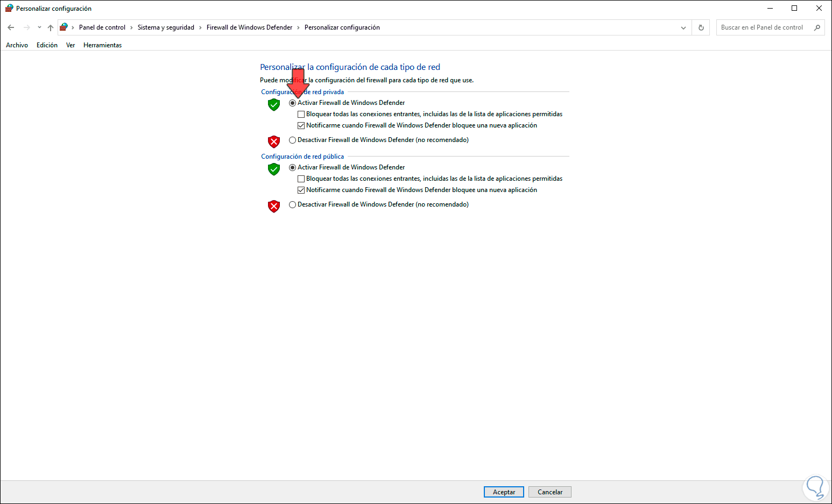Expand the chevron after 'Firewall de Windows Defender'
832x504 pixels.
[x=299, y=27]
